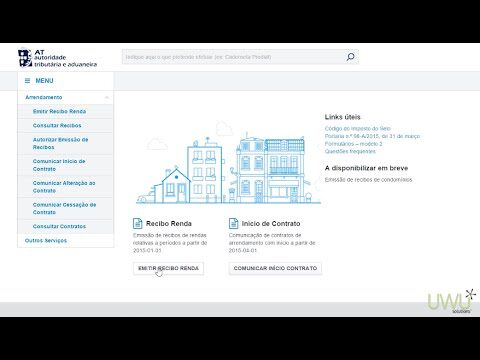Click the Recibo Renda document icon
Image resolution: width=480 pixels, height=360 pixels.
click(138, 223)
